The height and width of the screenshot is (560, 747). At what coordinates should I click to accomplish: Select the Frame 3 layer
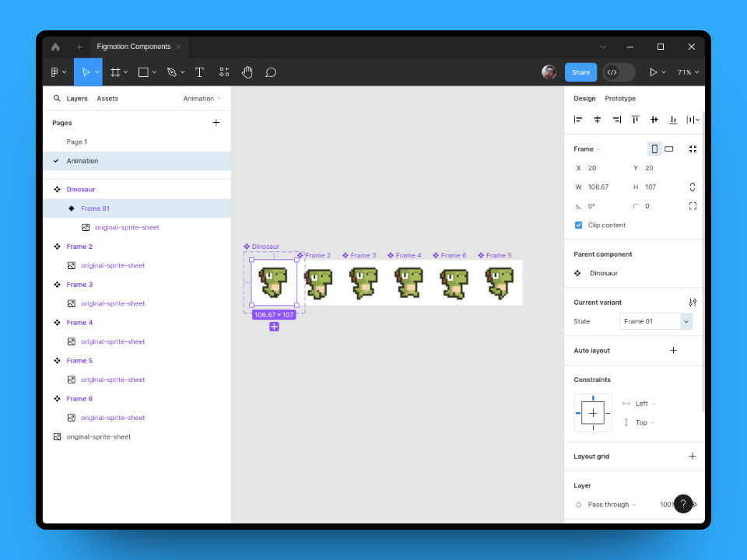137,285
